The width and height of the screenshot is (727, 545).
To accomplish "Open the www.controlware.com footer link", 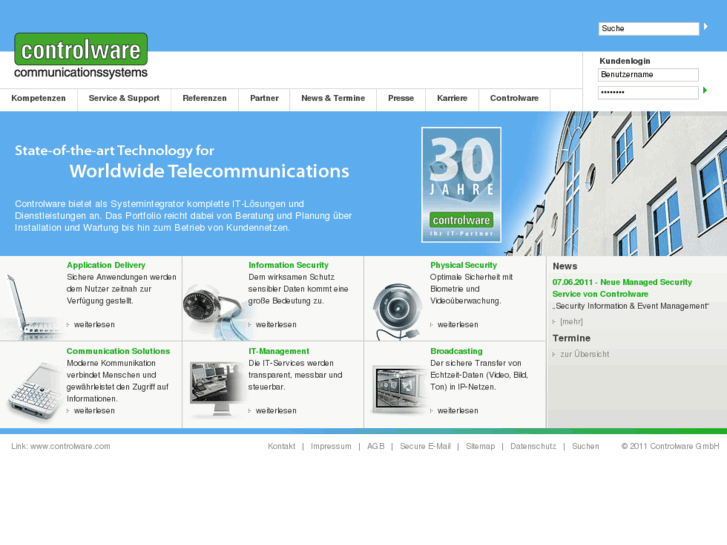I will [70, 446].
